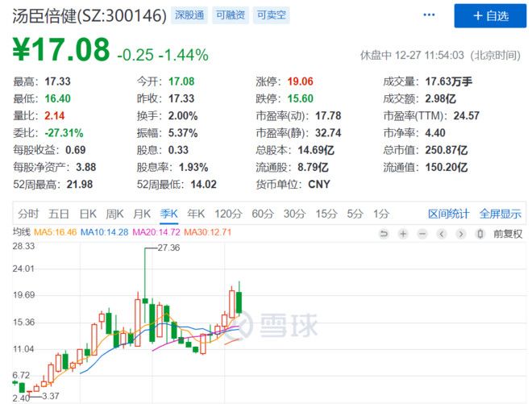Click the 3.37 low marker on chart
This screenshot has width=532, height=404.
pos(51,396)
